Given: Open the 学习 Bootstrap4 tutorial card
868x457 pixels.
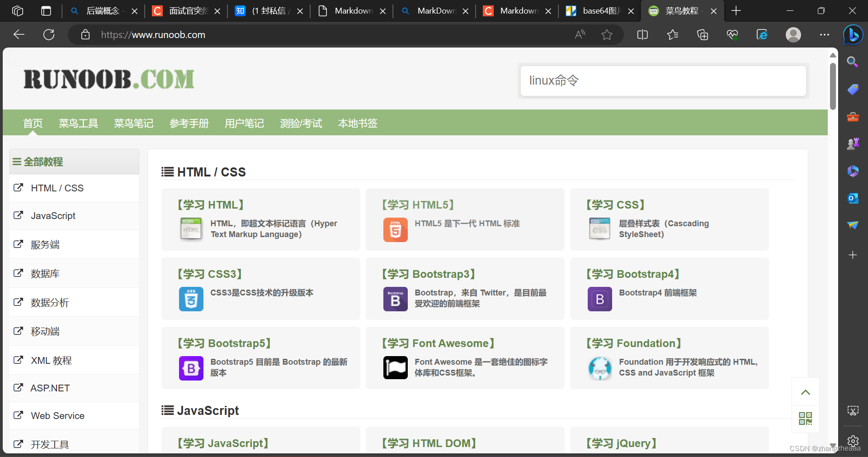Looking at the screenshot, I should (x=669, y=289).
